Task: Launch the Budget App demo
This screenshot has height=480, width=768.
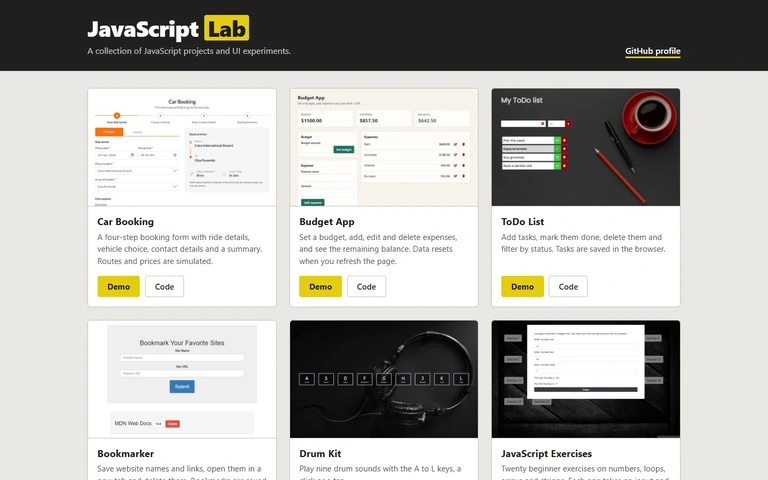Action: [320, 287]
